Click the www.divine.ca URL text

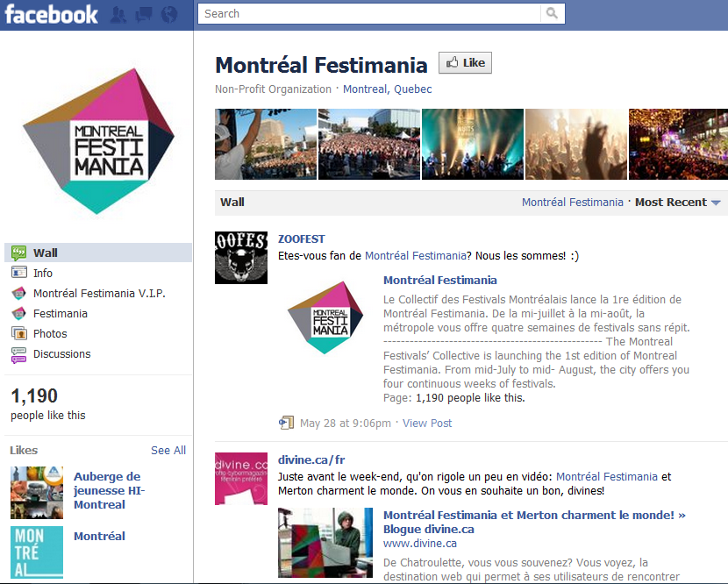420,543
